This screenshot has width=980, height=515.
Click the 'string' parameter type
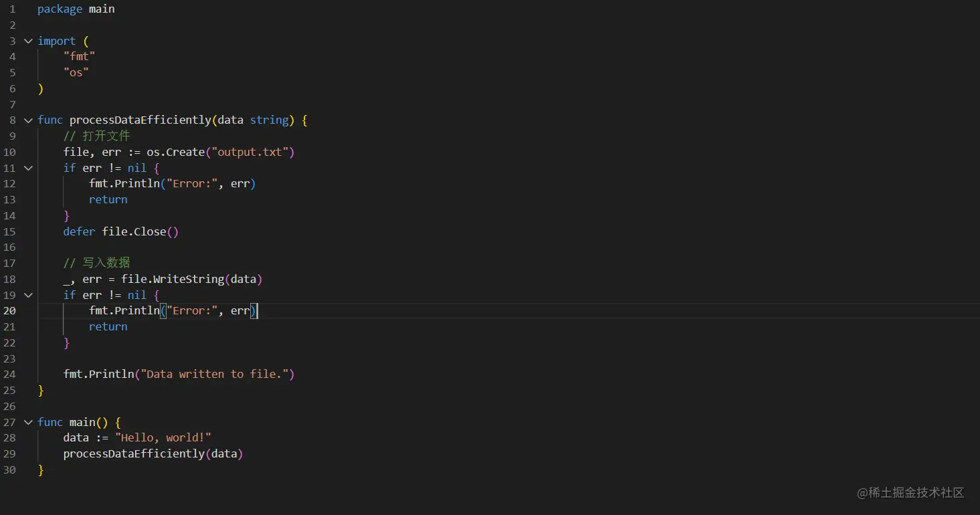(x=269, y=120)
